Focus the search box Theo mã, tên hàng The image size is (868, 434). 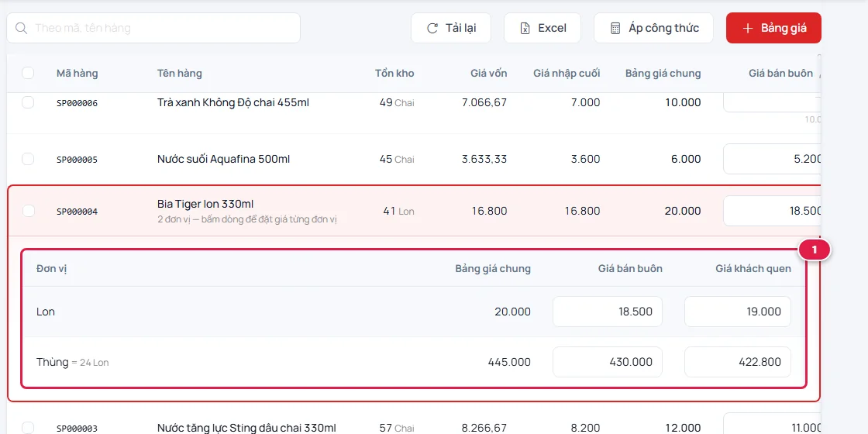[x=153, y=28]
